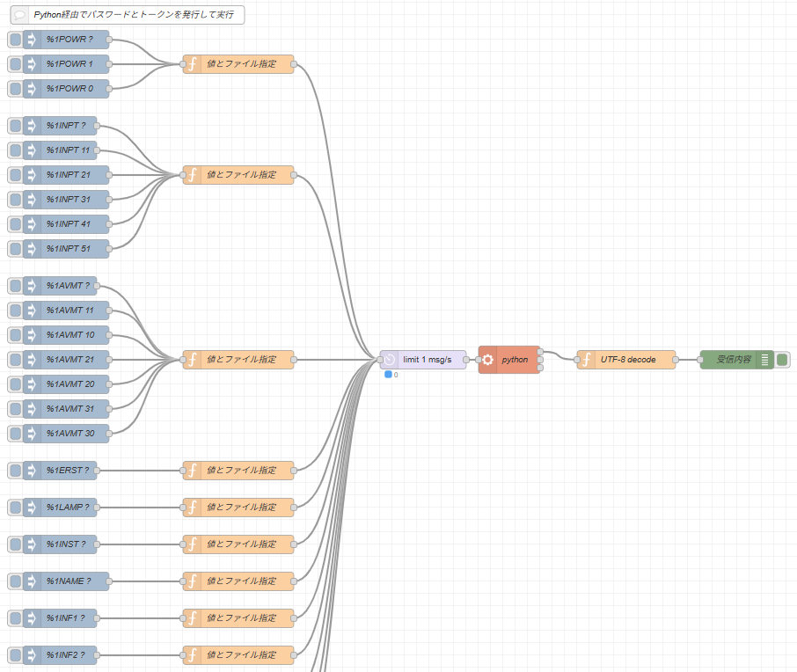This screenshot has width=797, height=672.
Task: Toggle the 受信内容 debug node output button
Action: tap(782, 360)
